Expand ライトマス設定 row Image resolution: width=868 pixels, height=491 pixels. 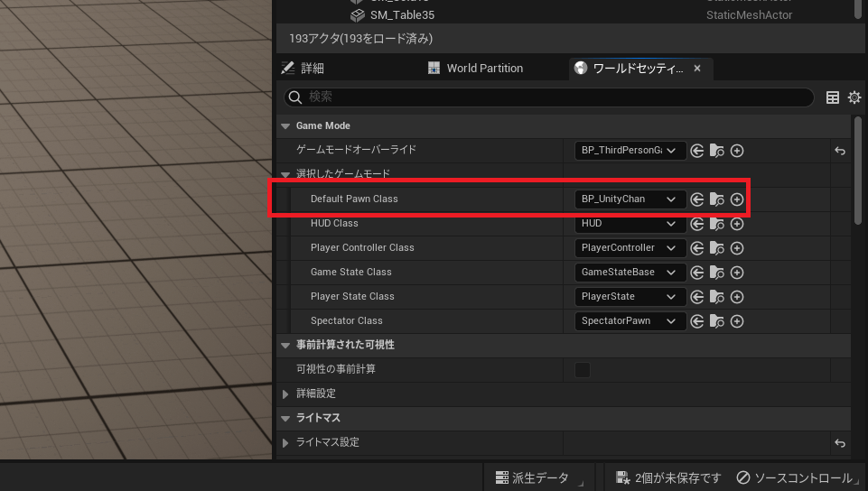(285, 442)
